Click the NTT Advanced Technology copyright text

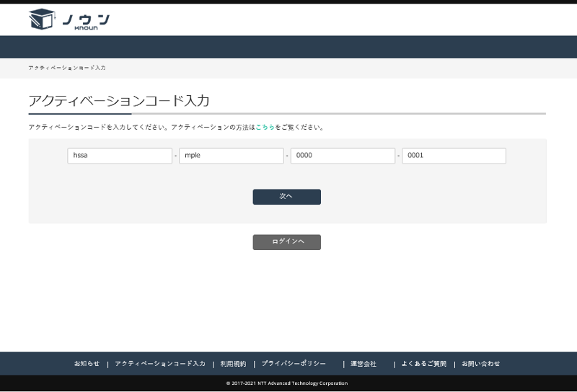(x=287, y=383)
